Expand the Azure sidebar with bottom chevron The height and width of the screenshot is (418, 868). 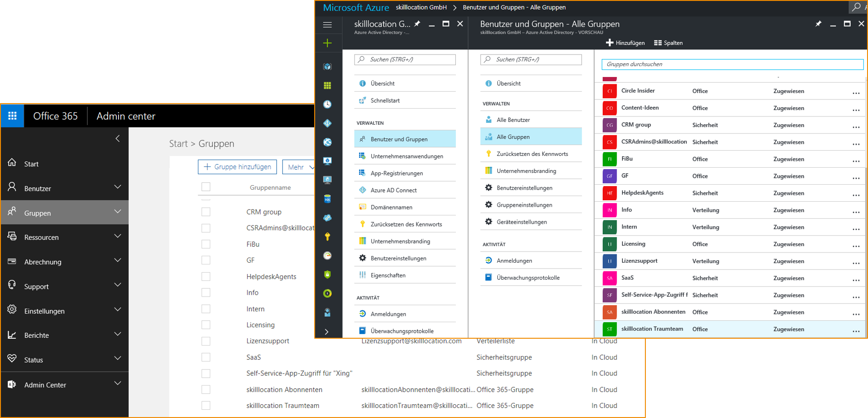coord(327,332)
